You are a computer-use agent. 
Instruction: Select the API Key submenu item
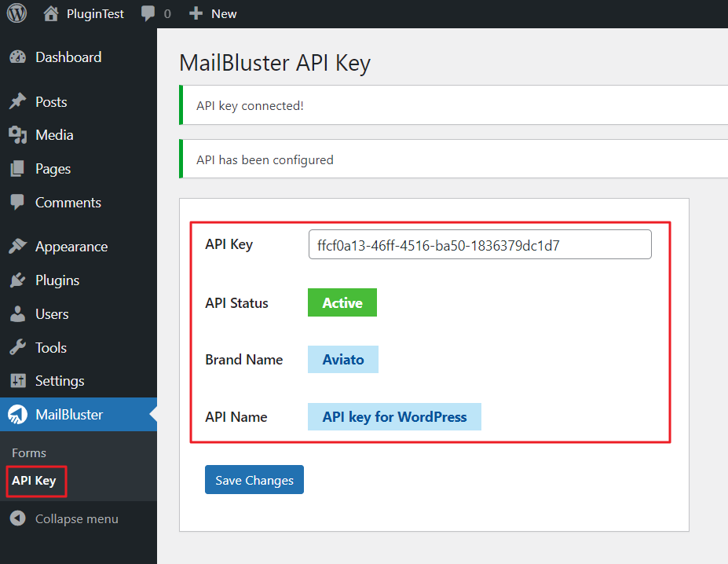pos(34,481)
